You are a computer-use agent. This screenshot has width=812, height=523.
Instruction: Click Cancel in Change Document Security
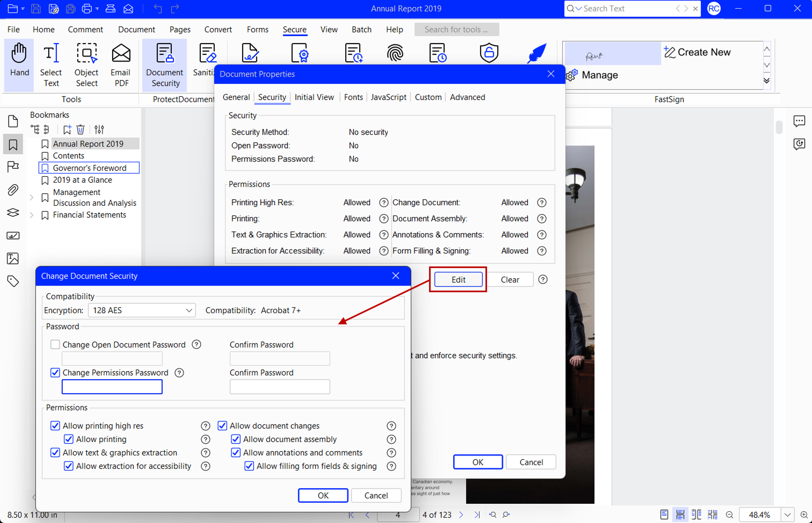376,496
